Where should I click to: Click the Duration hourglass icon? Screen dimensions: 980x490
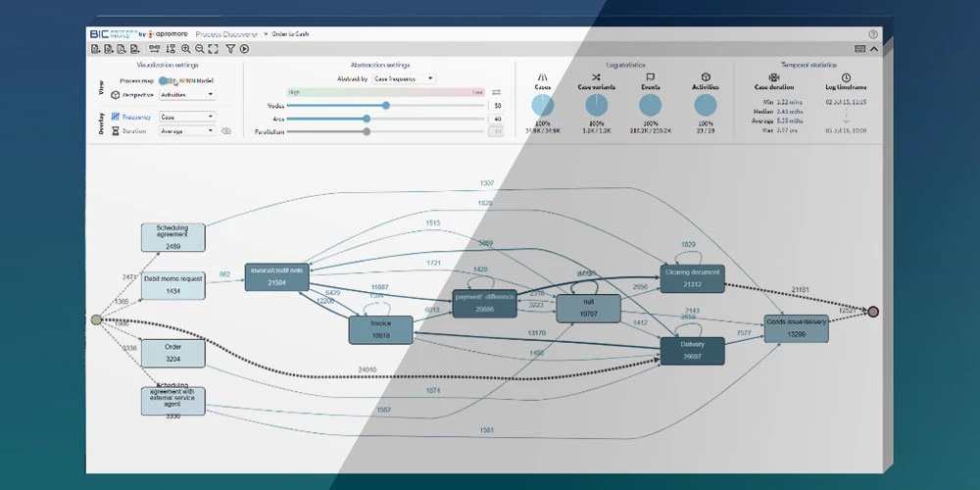point(115,131)
